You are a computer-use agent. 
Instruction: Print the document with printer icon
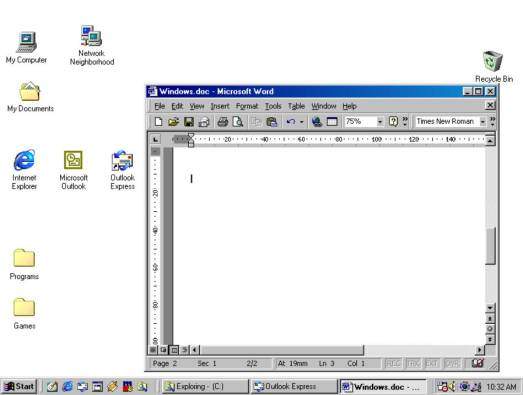[x=223, y=122]
